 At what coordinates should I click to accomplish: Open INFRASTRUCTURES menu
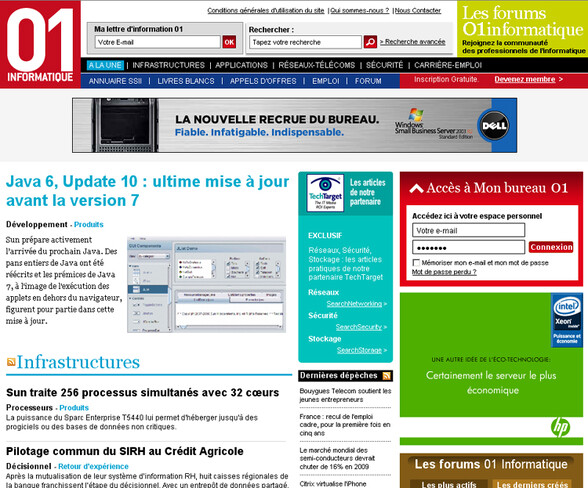click(168, 65)
